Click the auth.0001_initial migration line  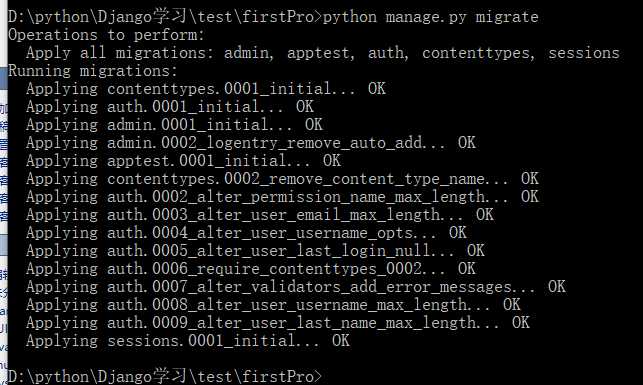170,107
